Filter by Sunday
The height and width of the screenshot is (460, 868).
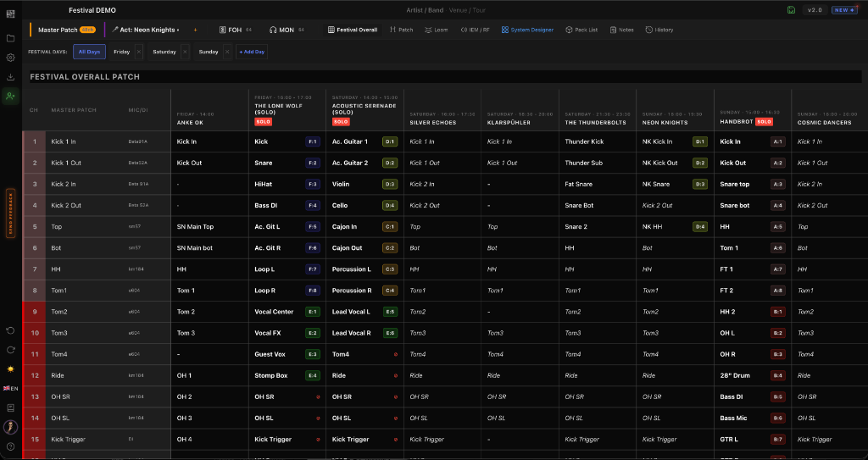tap(209, 52)
